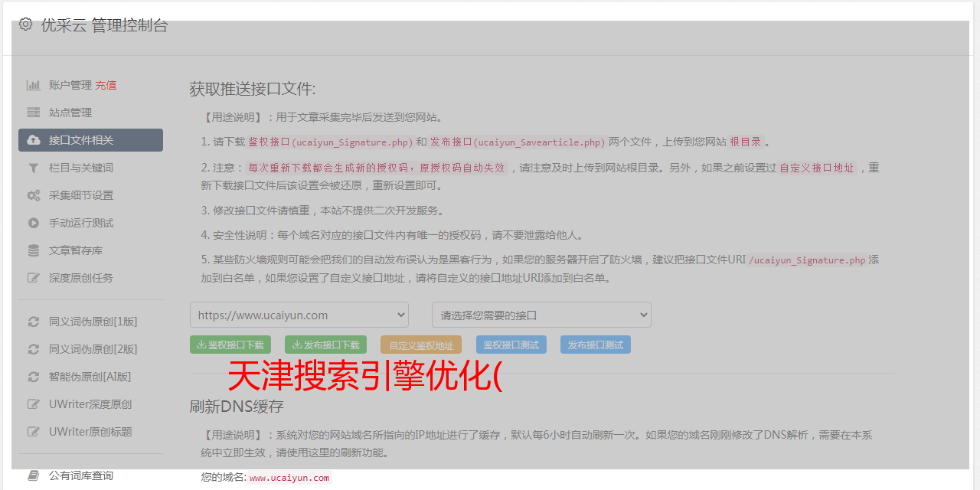Image resolution: width=980 pixels, height=490 pixels.
Task: Click the green 发布接口下载 button
Action: (325, 345)
